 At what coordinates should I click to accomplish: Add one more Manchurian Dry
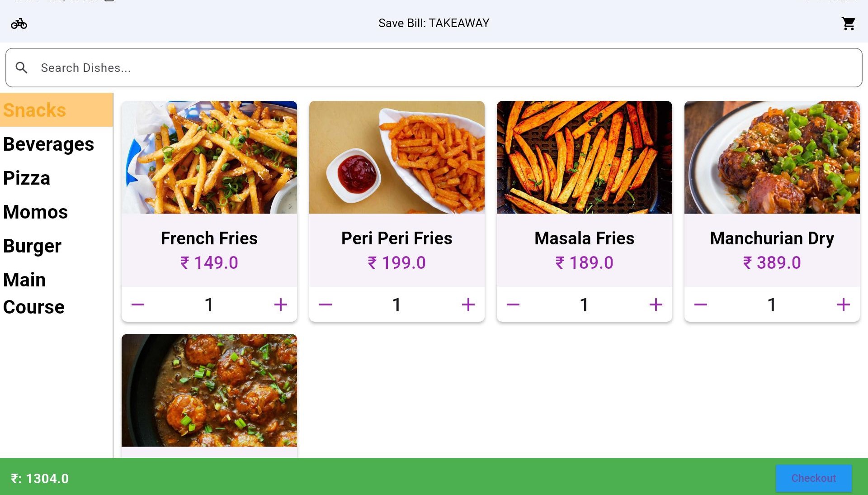pyautogui.click(x=843, y=305)
